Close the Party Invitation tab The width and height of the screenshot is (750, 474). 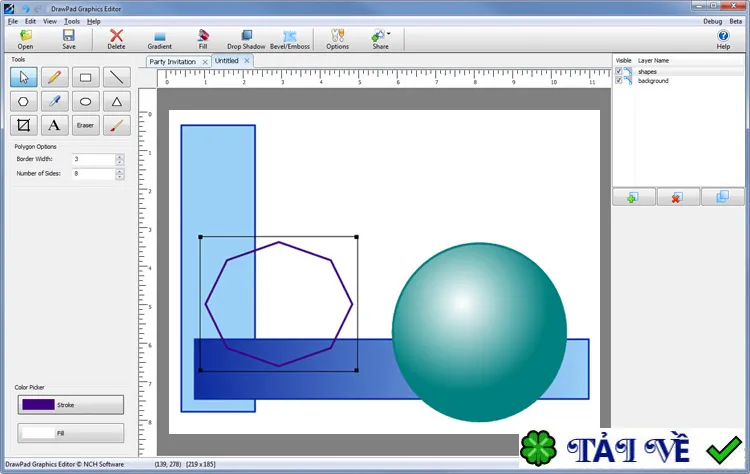[x=205, y=62]
